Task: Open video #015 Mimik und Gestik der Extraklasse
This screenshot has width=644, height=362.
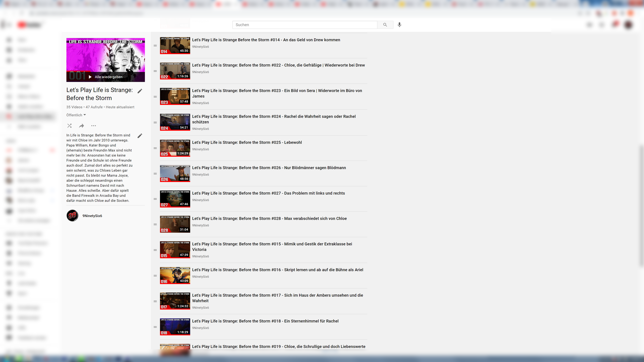Action: click(272, 247)
